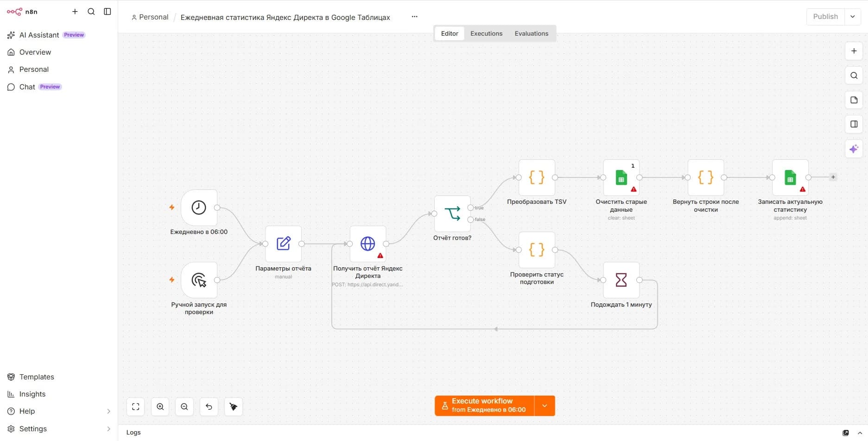
Task: Click Execute workflow button
Action: click(x=484, y=406)
